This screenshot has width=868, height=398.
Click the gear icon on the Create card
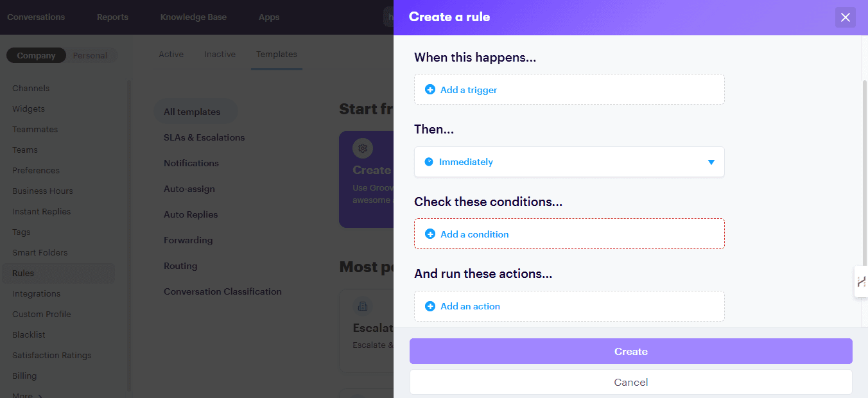tap(363, 148)
